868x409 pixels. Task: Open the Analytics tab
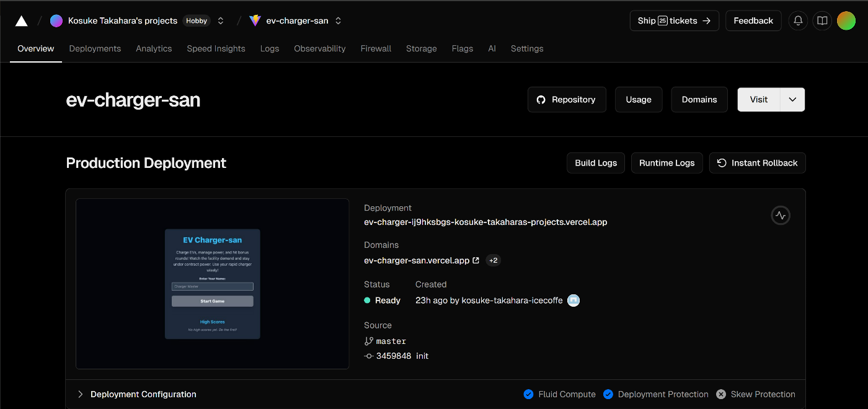coord(154,48)
